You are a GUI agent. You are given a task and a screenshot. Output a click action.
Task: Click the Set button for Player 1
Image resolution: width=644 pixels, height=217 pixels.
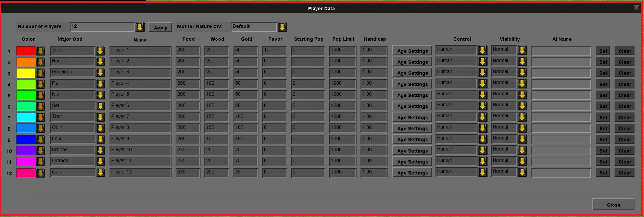[603, 51]
